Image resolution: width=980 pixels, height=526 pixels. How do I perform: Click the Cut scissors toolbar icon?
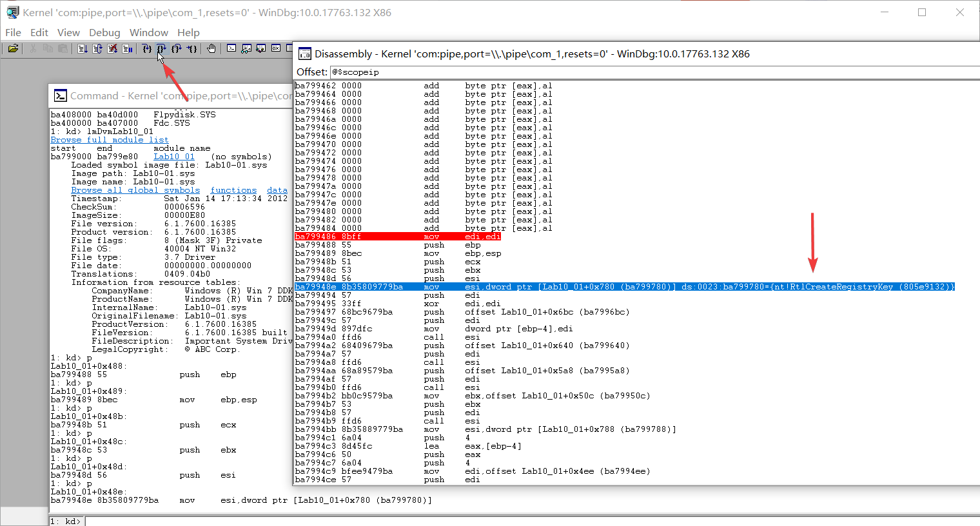point(33,48)
